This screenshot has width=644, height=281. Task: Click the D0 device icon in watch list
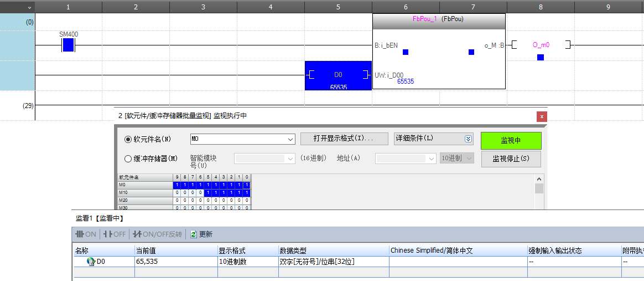coord(91,262)
